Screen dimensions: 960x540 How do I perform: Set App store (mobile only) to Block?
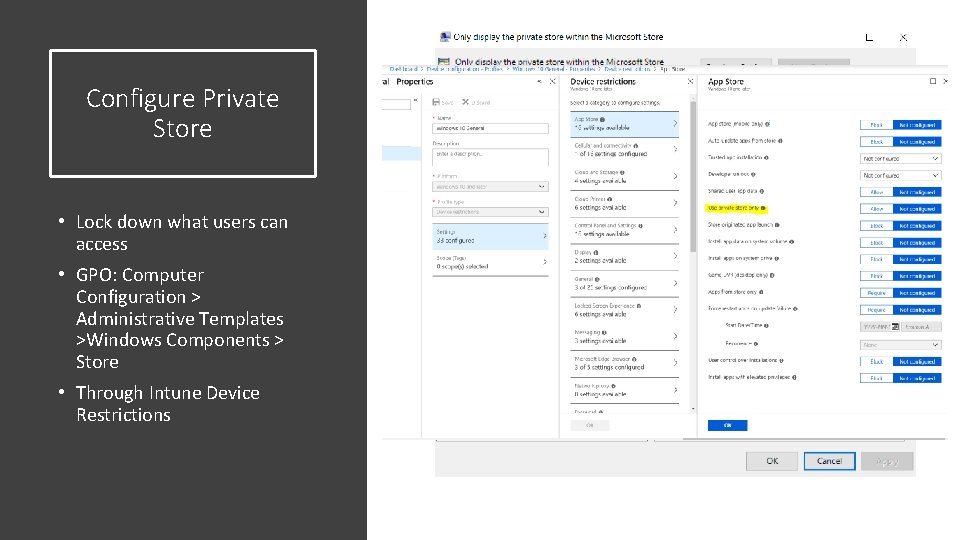[x=877, y=124]
